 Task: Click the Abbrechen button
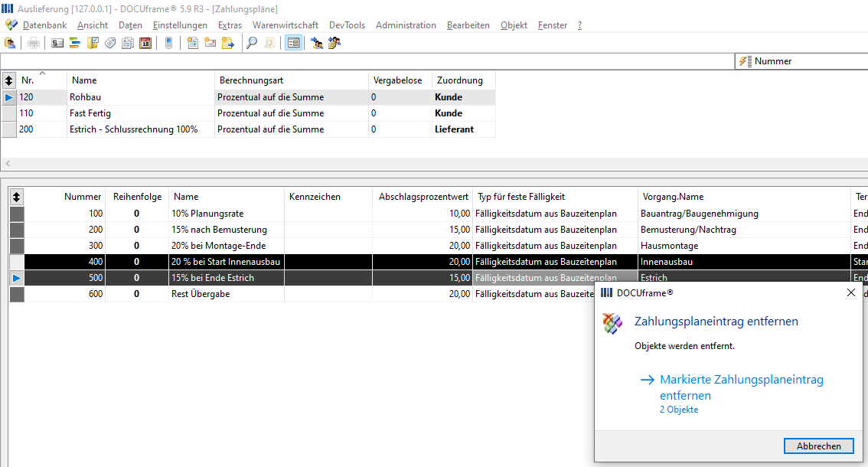point(819,446)
